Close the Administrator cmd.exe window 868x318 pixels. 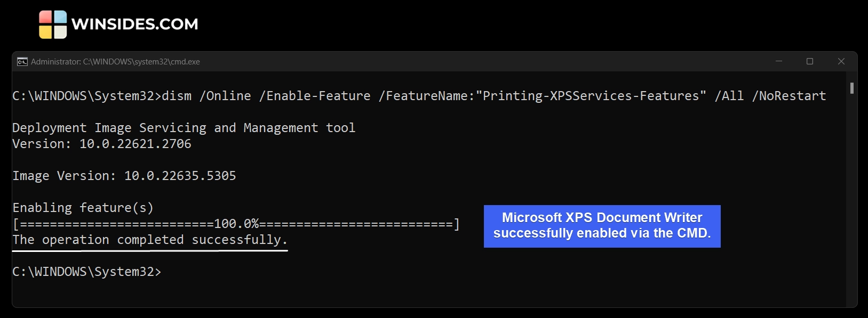[841, 61]
